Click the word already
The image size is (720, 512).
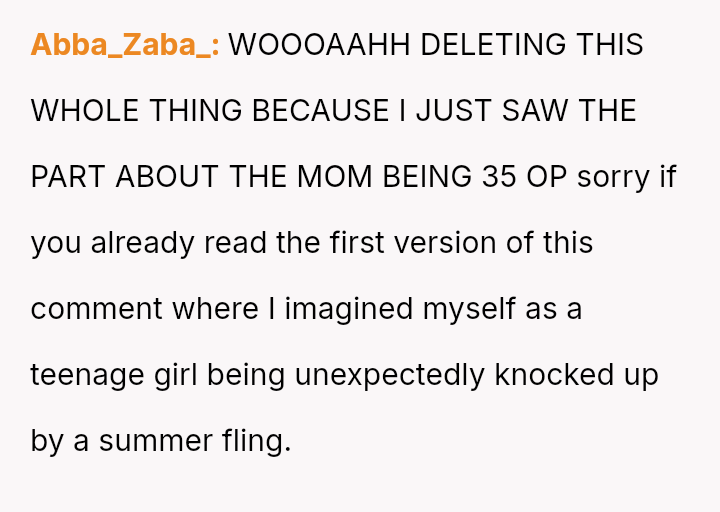click(142, 243)
